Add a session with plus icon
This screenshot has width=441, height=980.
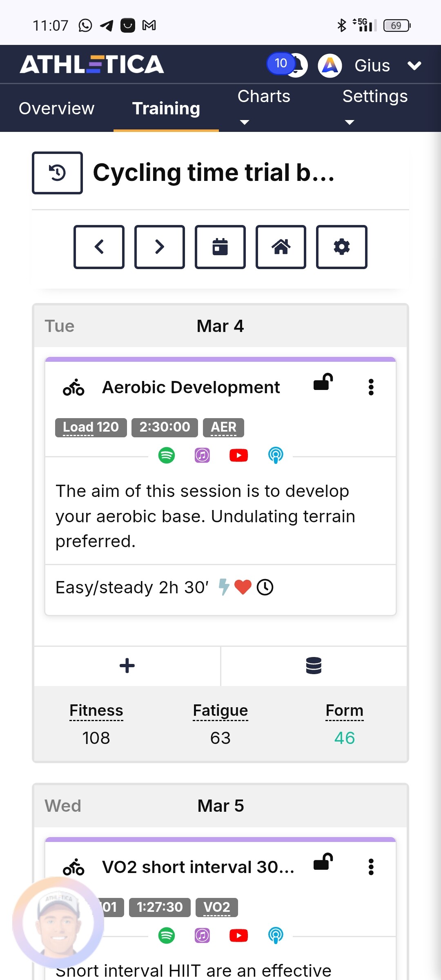[127, 666]
